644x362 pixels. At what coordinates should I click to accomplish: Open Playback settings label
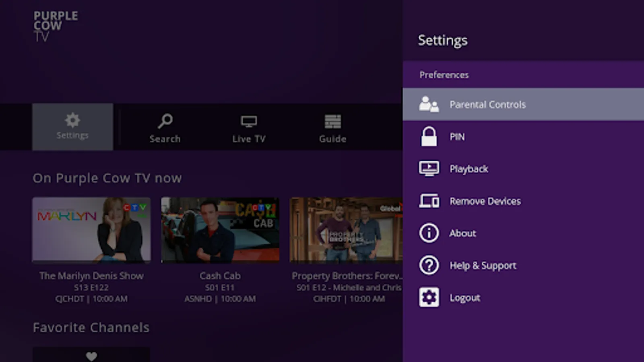[x=469, y=169]
